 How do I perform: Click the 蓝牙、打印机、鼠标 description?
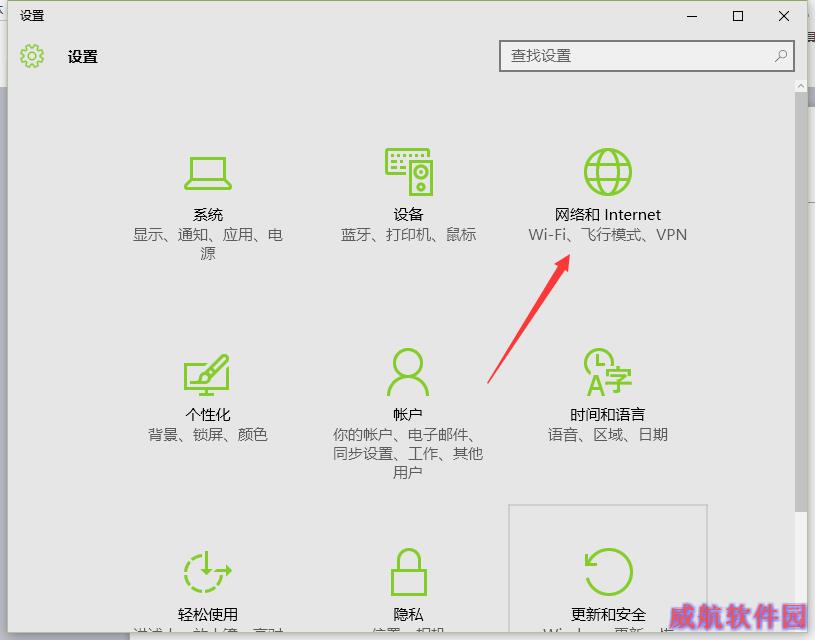(x=409, y=234)
